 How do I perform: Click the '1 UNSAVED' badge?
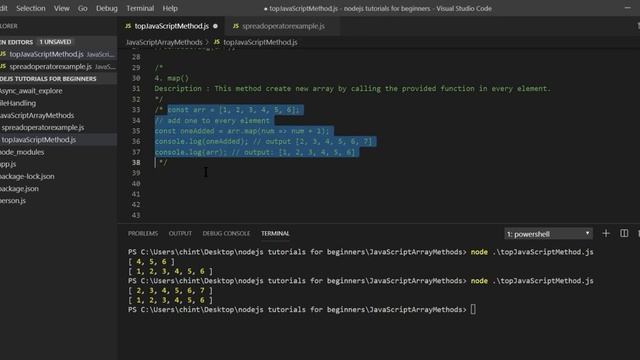(x=55, y=42)
